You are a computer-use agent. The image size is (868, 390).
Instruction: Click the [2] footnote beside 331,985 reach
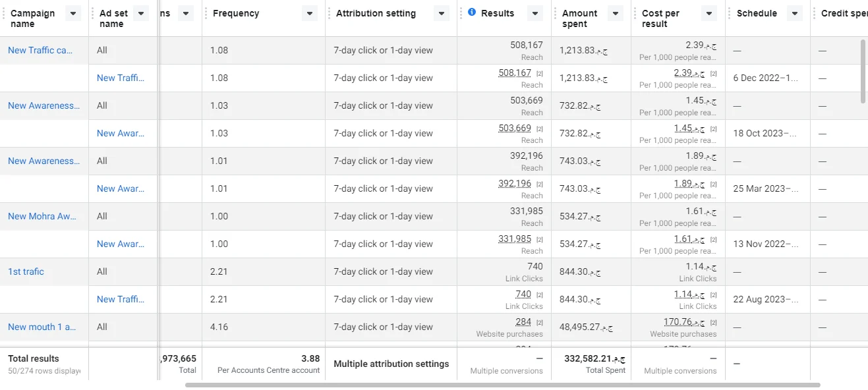[539, 240]
